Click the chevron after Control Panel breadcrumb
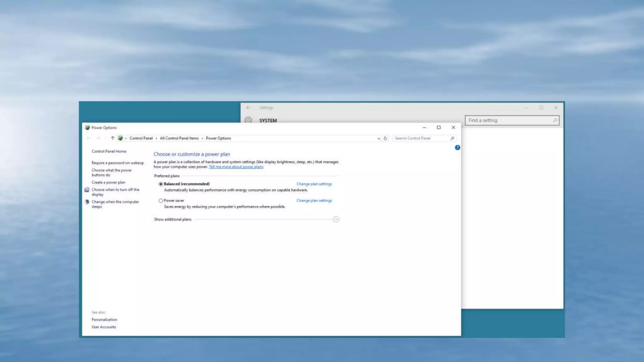 coord(156,138)
